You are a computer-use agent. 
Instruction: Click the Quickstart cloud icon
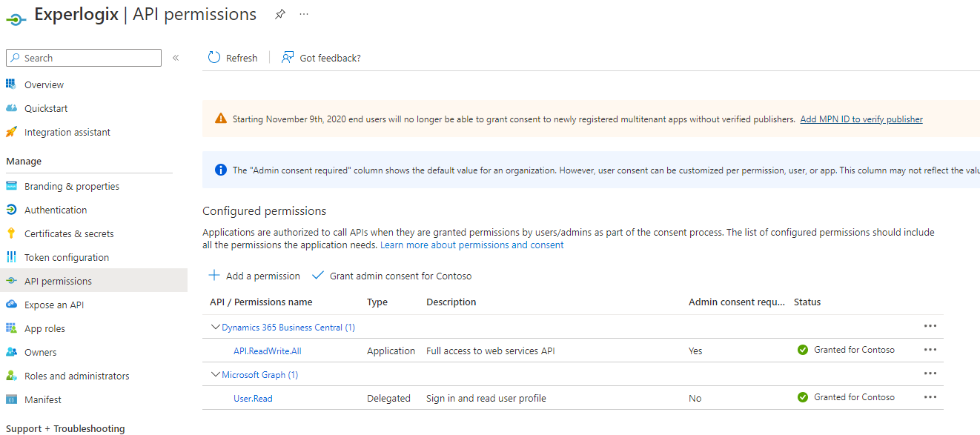coord(11,108)
